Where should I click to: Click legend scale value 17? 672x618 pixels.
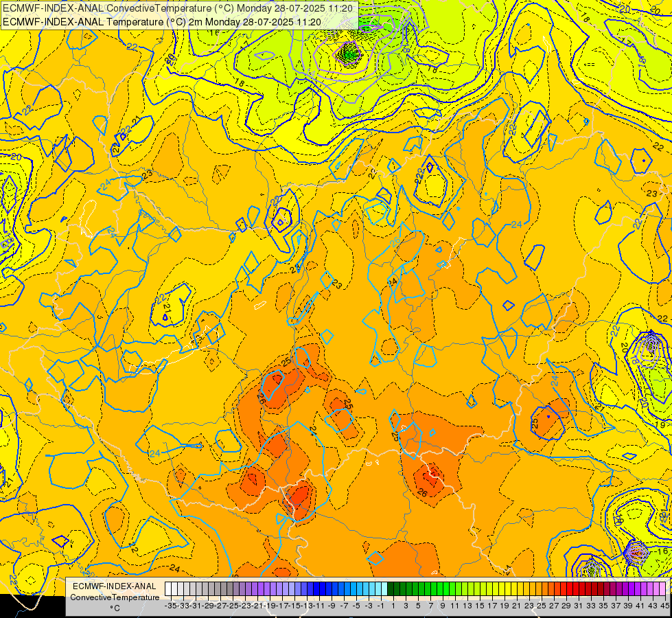click(x=492, y=606)
